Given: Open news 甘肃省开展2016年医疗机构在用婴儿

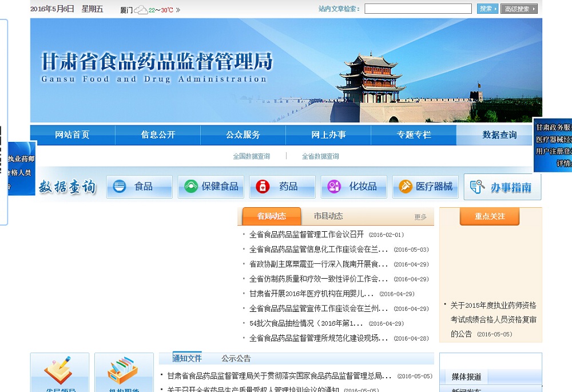Looking at the screenshot, I should (x=311, y=294).
